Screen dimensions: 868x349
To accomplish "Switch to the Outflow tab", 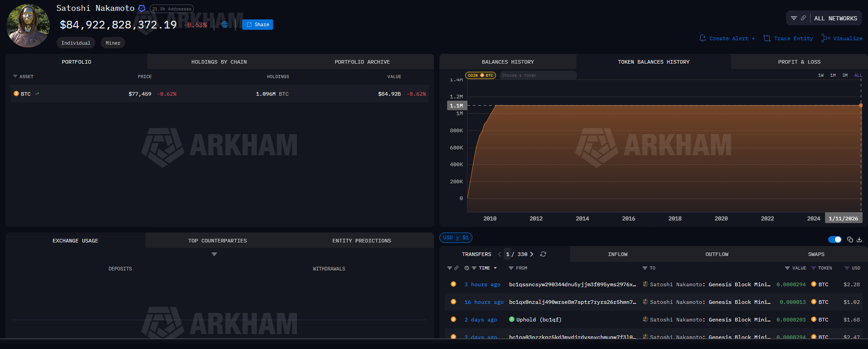I will tap(717, 254).
